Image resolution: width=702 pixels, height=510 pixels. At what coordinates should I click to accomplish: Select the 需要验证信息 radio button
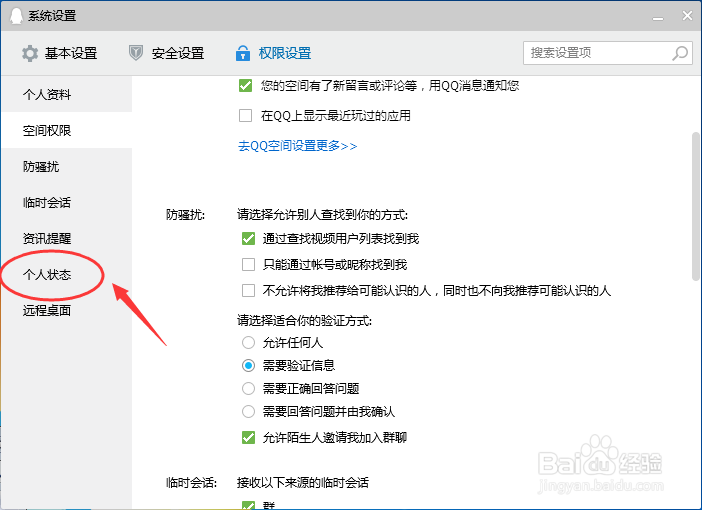[x=248, y=365]
